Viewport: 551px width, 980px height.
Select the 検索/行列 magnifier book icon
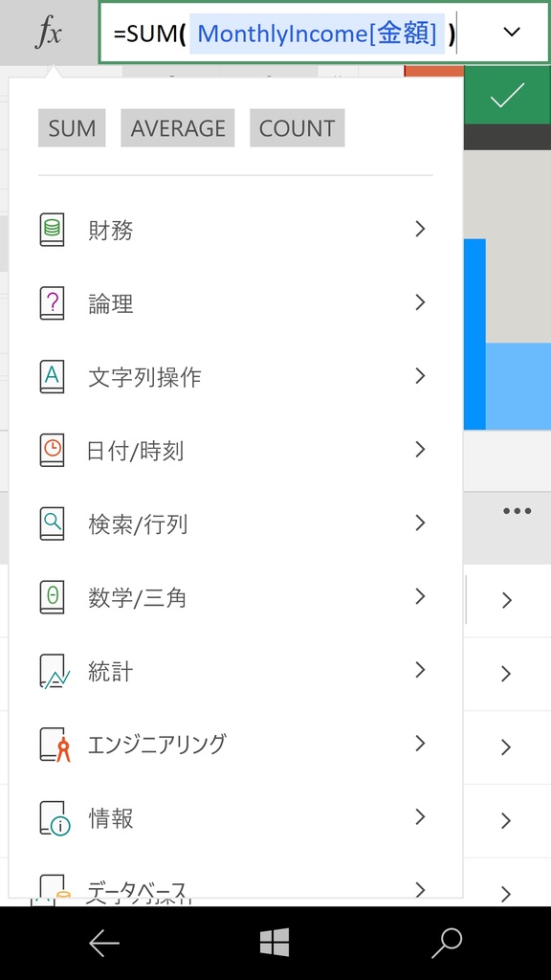53,523
